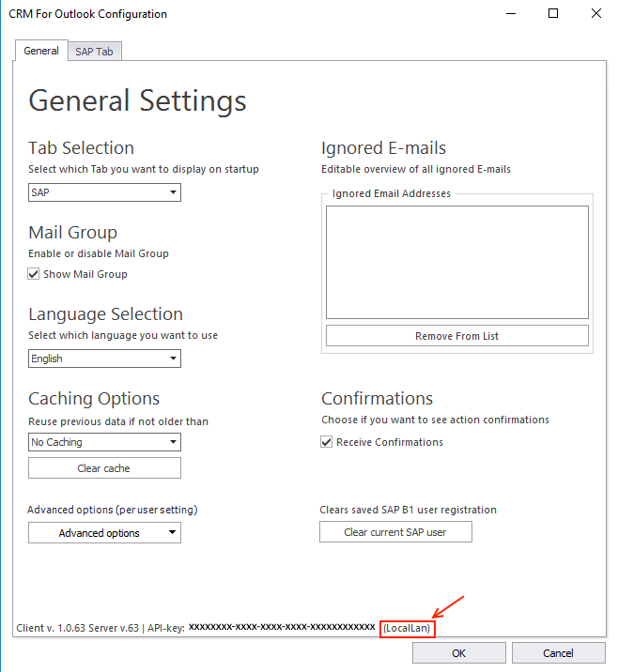This screenshot has height=672, width=618.
Task: Click Remove From List button
Action: (457, 336)
